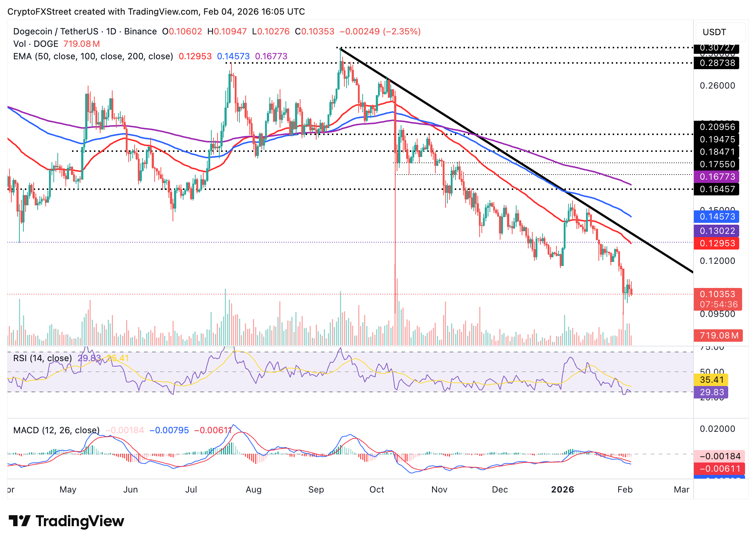Click the Vol · DOGE indicator legend
Screen dimensions: 756x543
click(36, 44)
